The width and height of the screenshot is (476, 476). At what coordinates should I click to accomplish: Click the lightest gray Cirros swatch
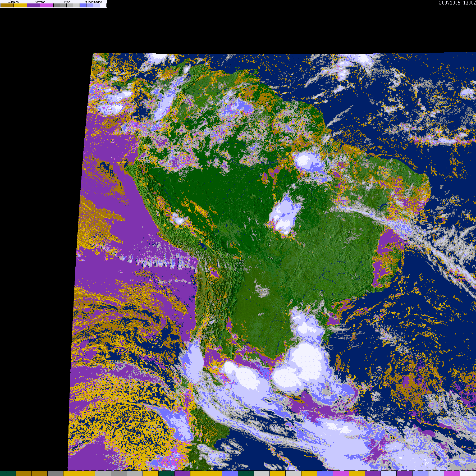tap(76, 6)
